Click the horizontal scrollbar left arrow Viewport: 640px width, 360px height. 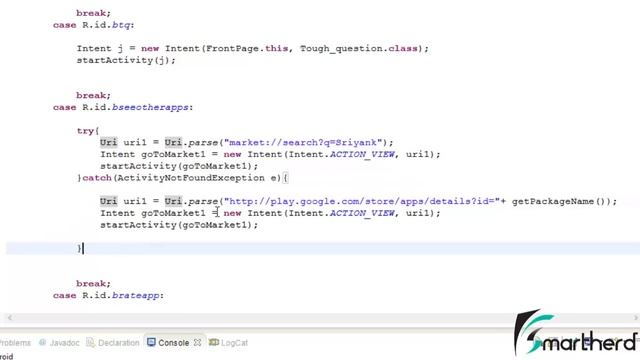coord(10,318)
